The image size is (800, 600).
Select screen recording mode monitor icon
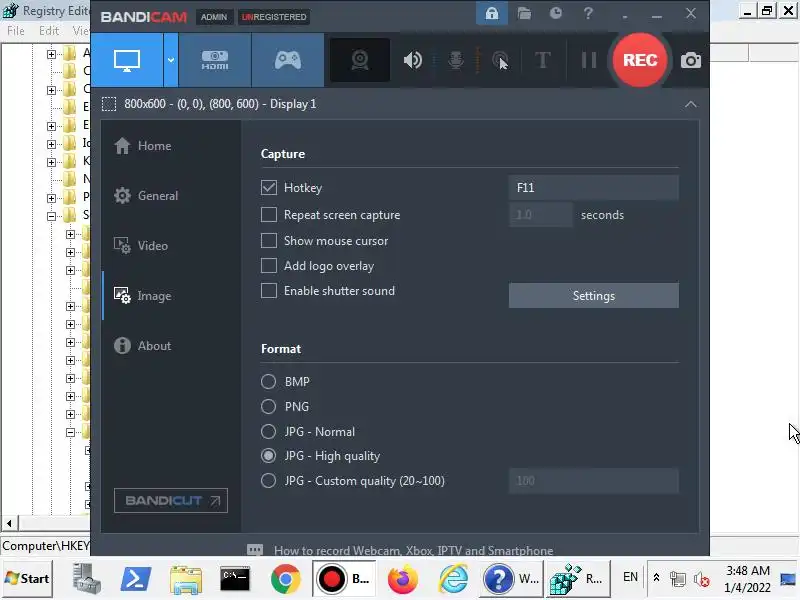pos(127,60)
